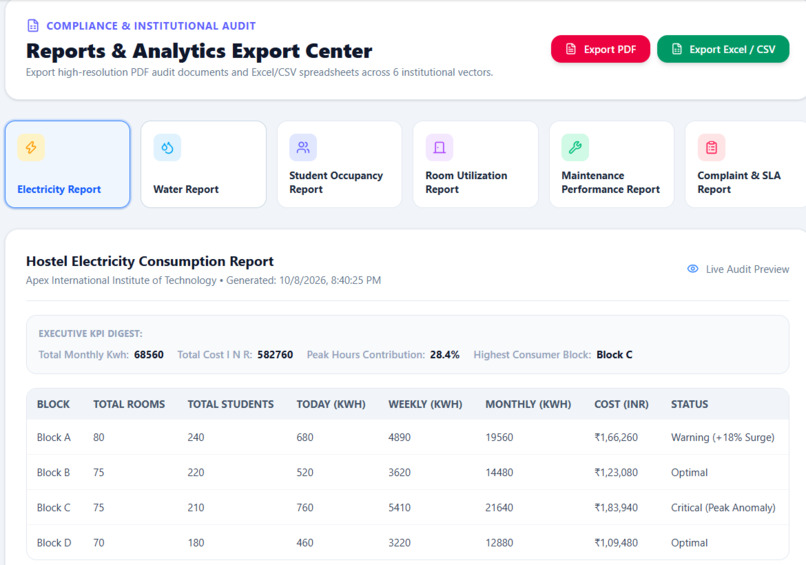This screenshot has width=806, height=565.
Task: Click Block D weekly value 3220
Action: point(399,543)
